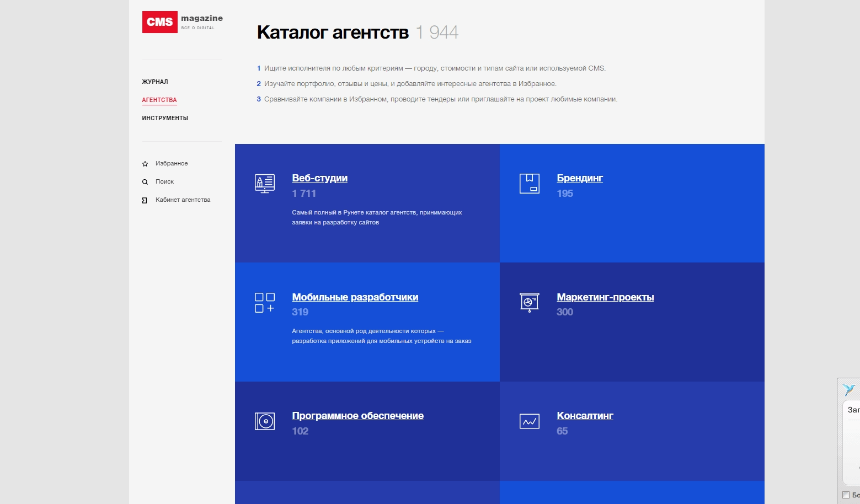Image resolution: width=860 pixels, height=504 pixels.
Task: Click the star icon beside Избранное
Action: point(145,164)
